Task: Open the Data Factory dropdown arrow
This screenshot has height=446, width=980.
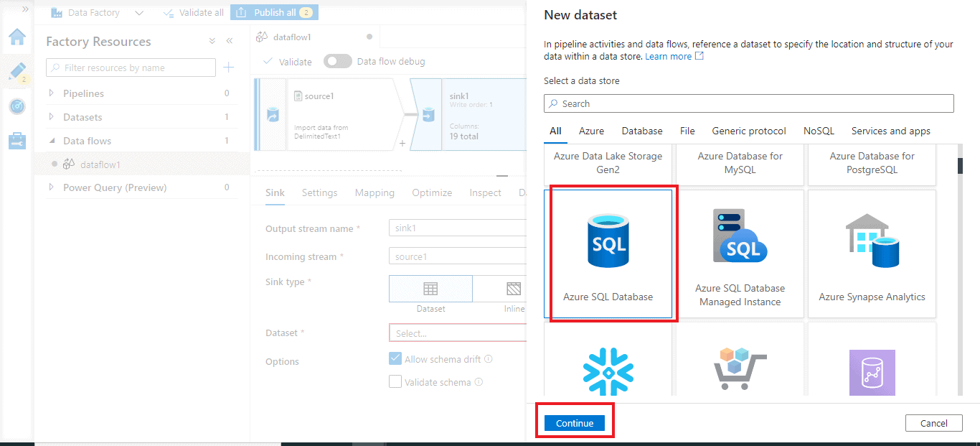Action: [139, 13]
